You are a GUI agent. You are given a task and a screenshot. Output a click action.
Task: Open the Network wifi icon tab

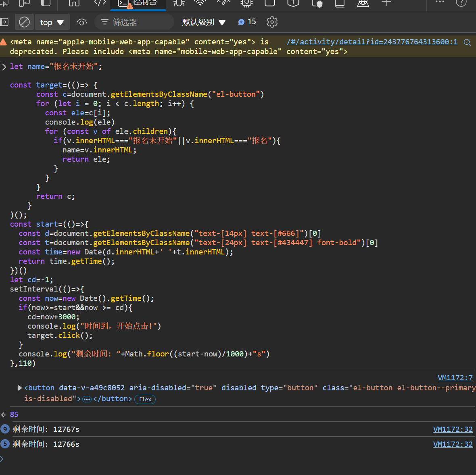200,3
